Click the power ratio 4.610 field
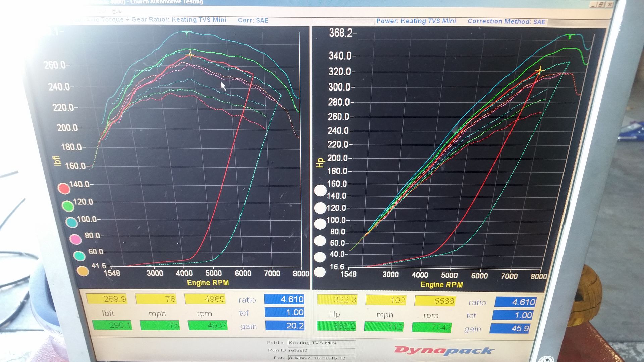This screenshot has width=644, height=362. pos(516,302)
